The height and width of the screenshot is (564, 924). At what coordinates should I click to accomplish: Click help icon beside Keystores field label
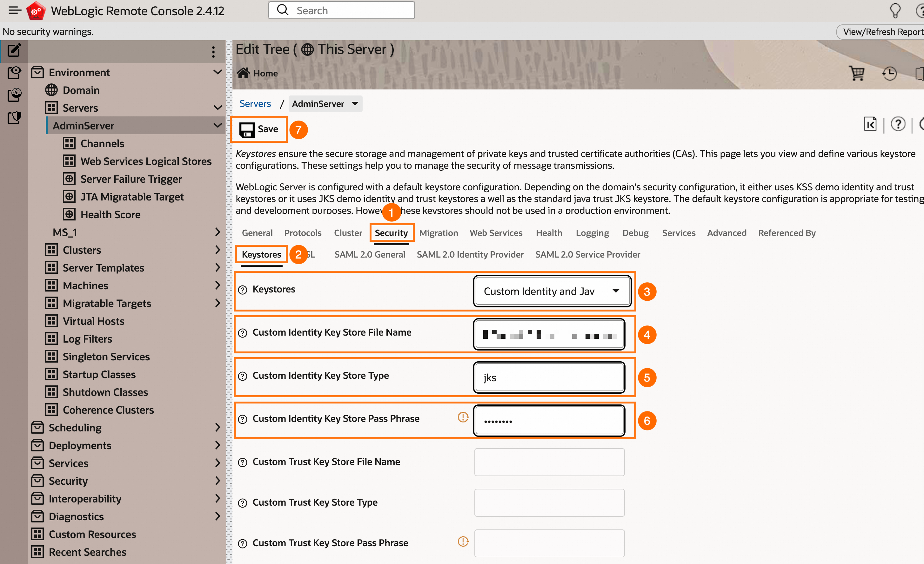(x=243, y=290)
